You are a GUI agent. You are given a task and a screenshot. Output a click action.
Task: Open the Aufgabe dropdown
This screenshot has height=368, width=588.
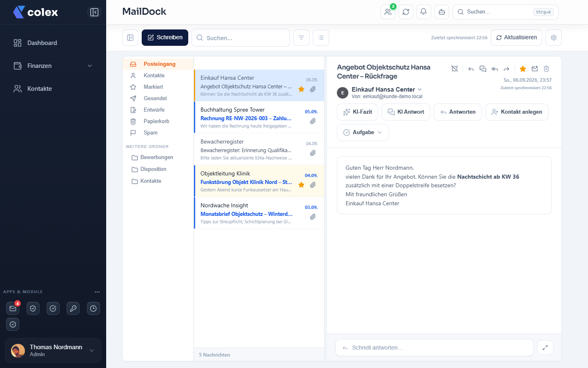click(363, 132)
